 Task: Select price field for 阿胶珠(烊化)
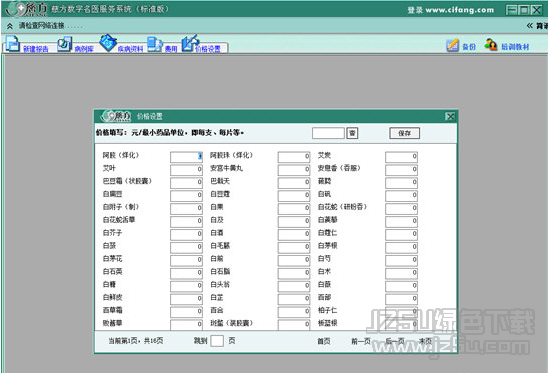coord(294,157)
